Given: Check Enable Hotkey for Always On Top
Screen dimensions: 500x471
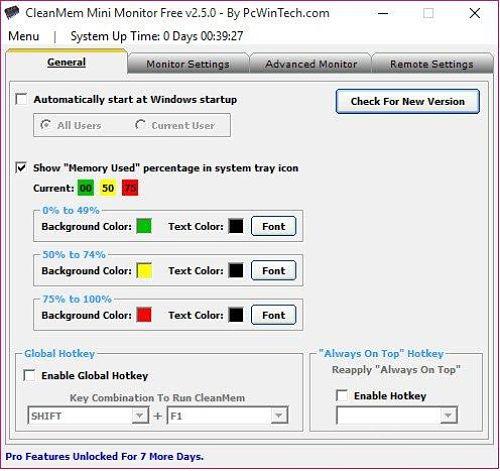Looking at the screenshot, I should 342,396.
